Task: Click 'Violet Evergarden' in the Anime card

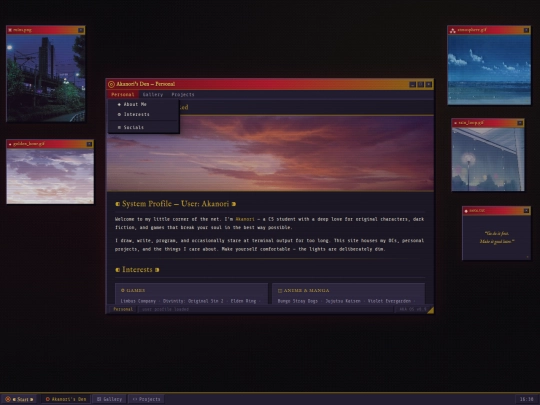Action: click(389, 301)
